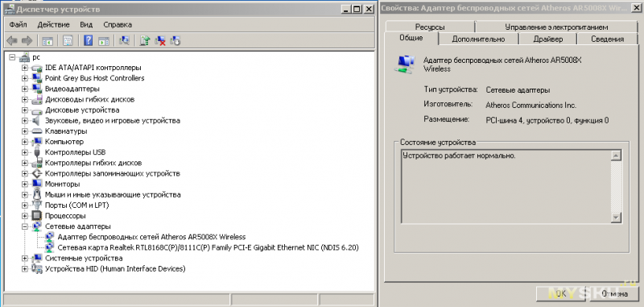This screenshot has height=307, width=644.
Task: Select the Мониторы tree row label
Action: coord(63,184)
